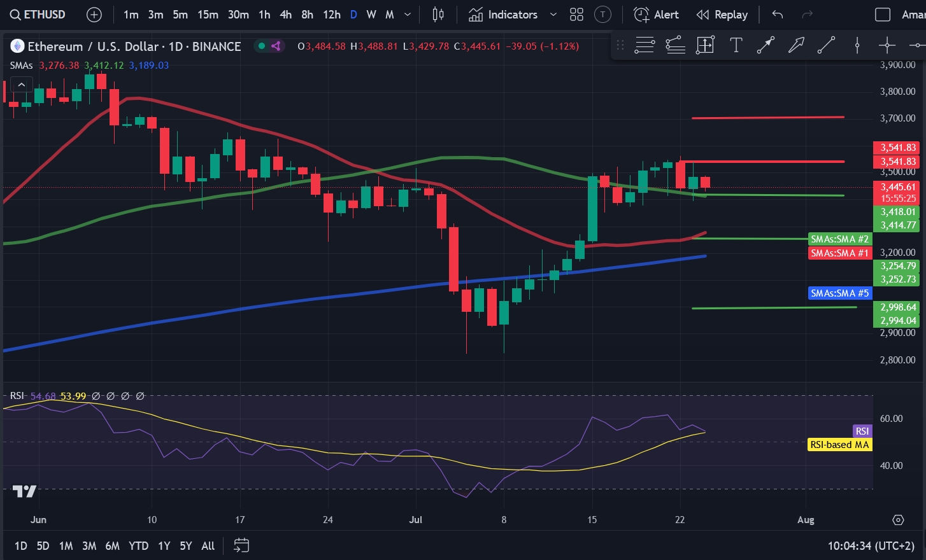926x560 pixels.
Task: Expand the Indicators favorites dropdown chevron
Action: pyautogui.click(x=553, y=15)
